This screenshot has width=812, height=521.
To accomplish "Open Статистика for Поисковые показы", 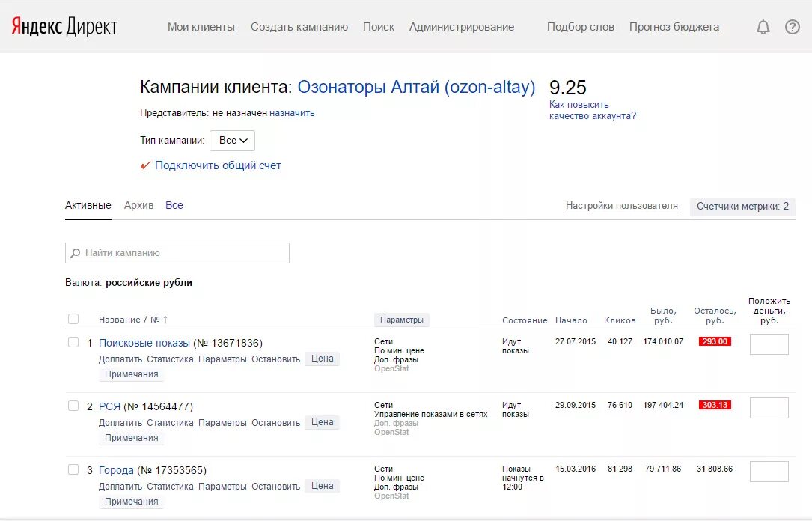I will pos(170,359).
